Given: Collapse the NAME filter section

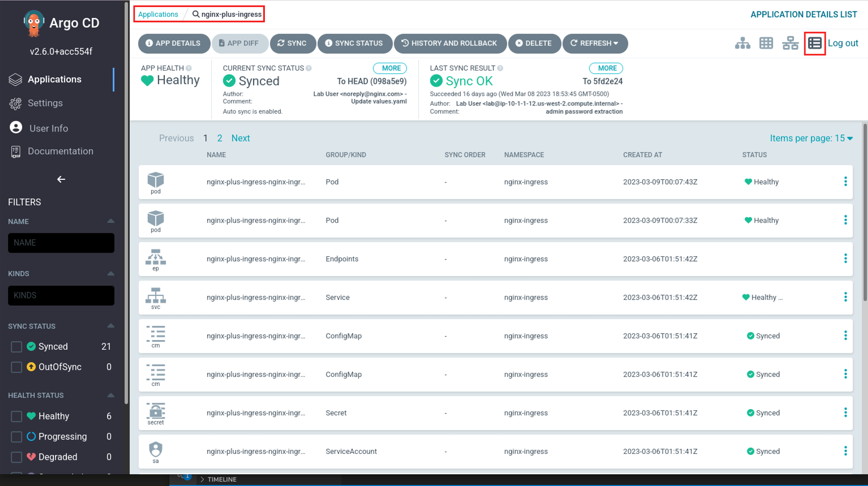Looking at the screenshot, I should click(111, 221).
